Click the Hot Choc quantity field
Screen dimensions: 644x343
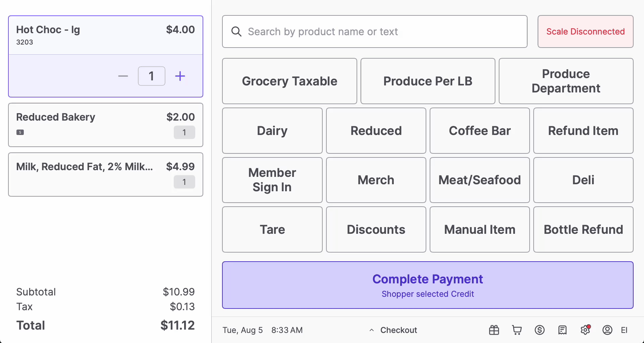(151, 76)
